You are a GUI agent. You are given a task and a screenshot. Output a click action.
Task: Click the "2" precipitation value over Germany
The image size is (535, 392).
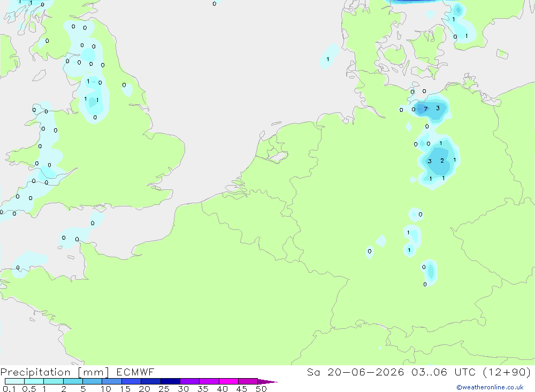click(442, 160)
